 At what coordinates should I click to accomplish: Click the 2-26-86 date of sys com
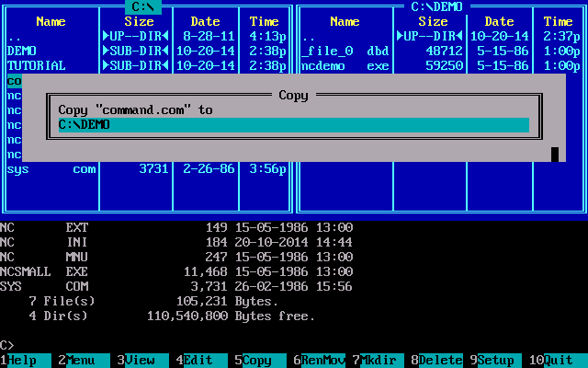(209, 169)
